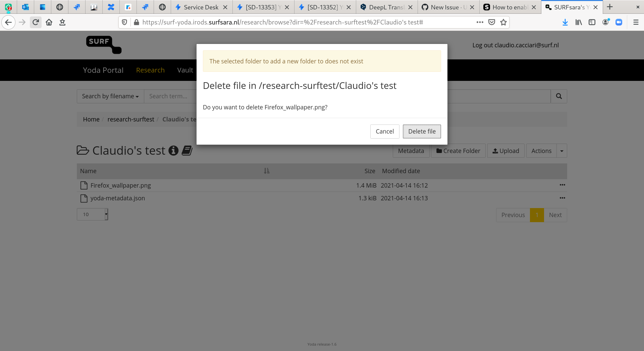Open the Firefox library icon
The image size is (644, 351).
[579, 22]
